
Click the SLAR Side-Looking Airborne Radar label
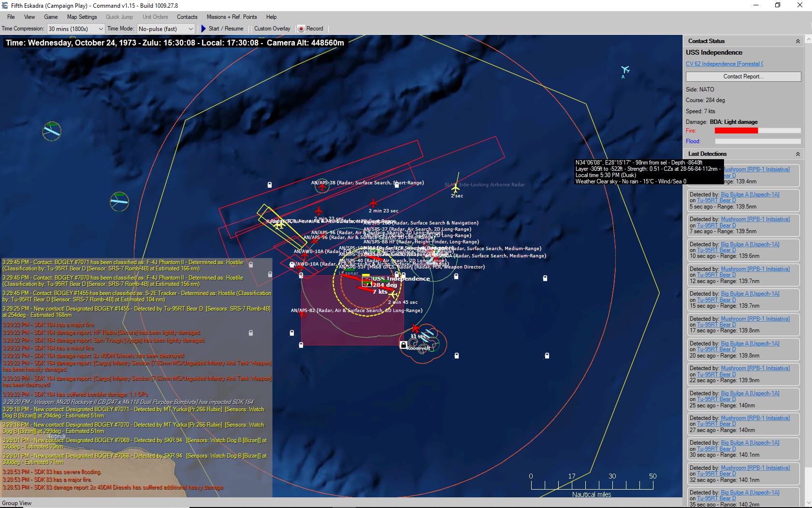(x=485, y=185)
